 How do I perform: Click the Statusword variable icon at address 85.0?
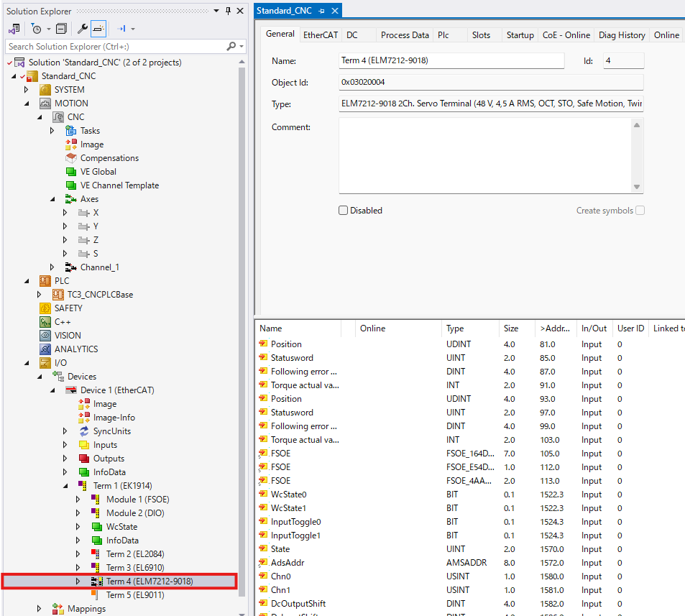click(263, 357)
